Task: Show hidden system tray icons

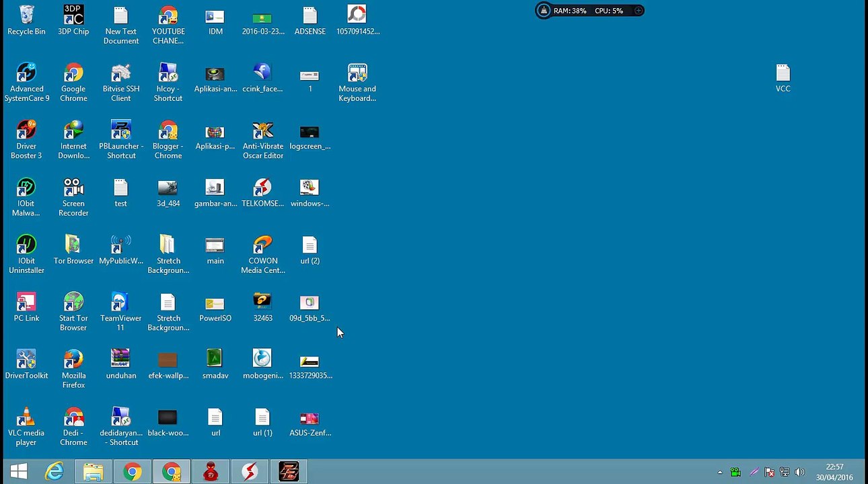Action: click(720, 473)
